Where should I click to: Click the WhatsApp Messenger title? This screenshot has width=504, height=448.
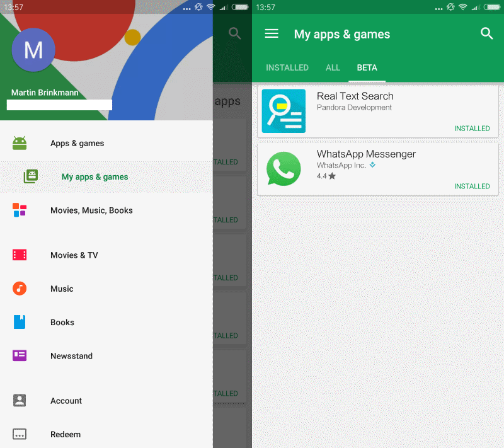(x=366, y=154)
